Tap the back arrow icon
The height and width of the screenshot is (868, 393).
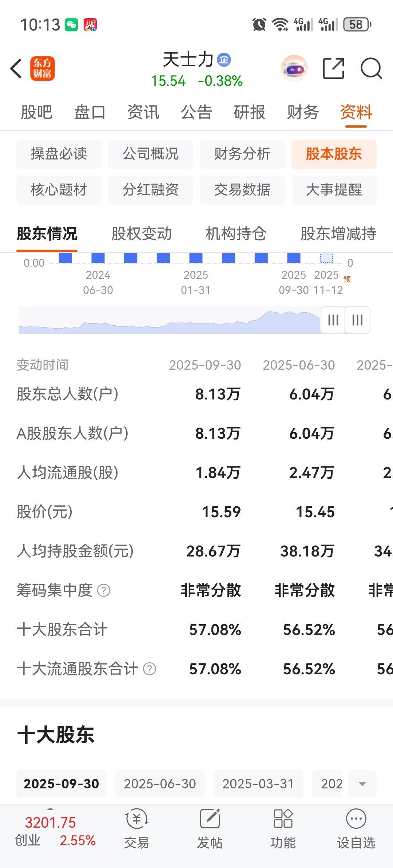16,68
